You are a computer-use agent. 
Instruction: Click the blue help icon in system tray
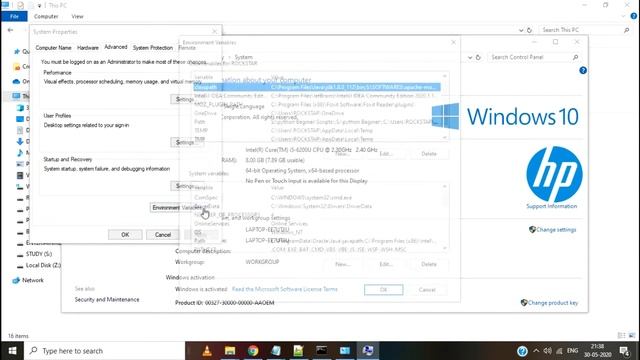(522, 351)
